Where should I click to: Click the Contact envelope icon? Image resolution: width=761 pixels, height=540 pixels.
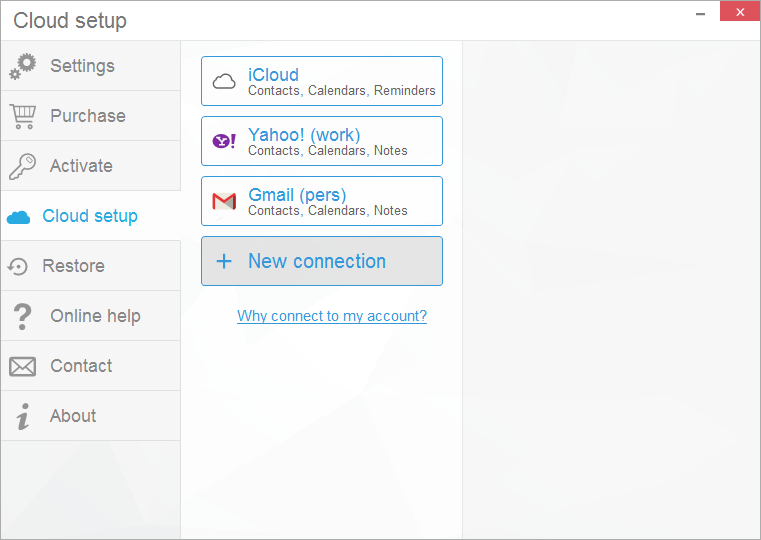pyautogui.click(x=22, y=367)
